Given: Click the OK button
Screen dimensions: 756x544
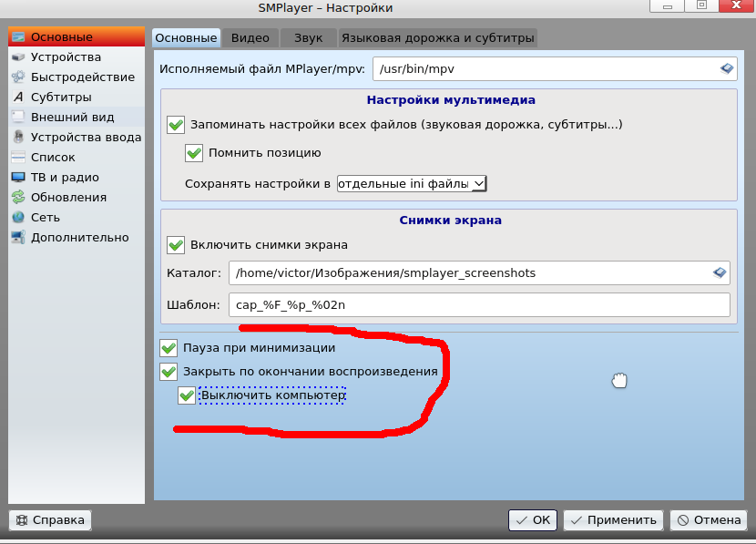Looking at the screenshot, I should coord(533,520).
